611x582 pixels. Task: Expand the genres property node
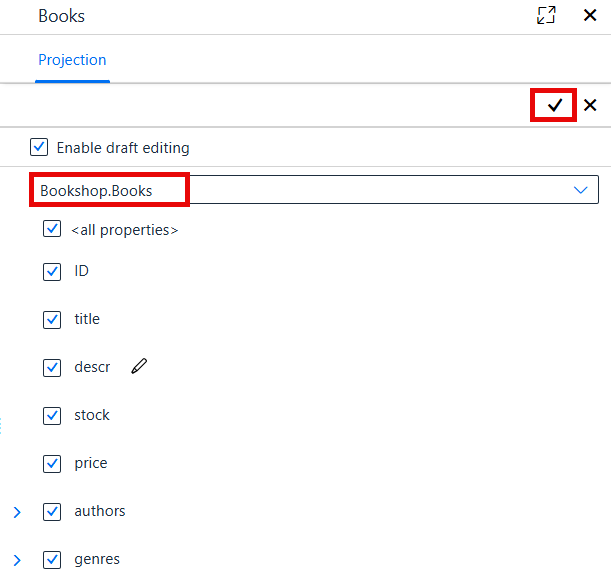[x=17, y=560]
